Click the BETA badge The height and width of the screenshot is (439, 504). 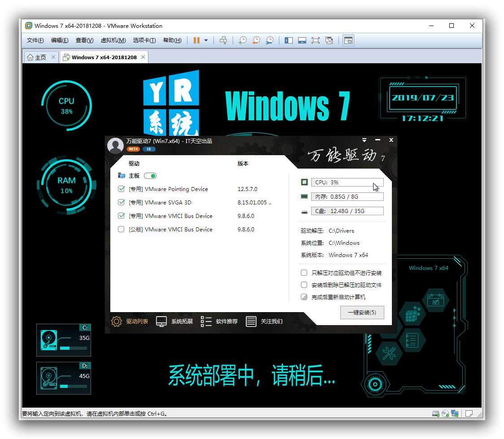(133, 149)
